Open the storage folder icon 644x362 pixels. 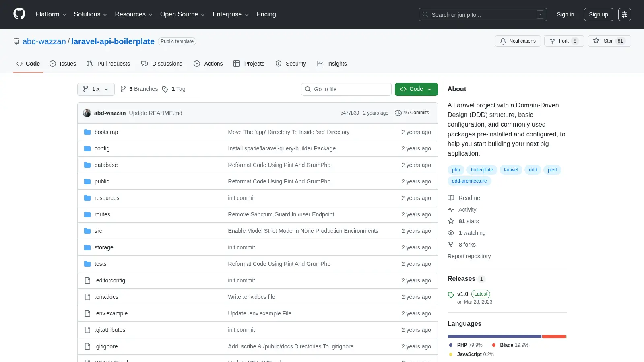pyautogui.click(x=87, y=247)
